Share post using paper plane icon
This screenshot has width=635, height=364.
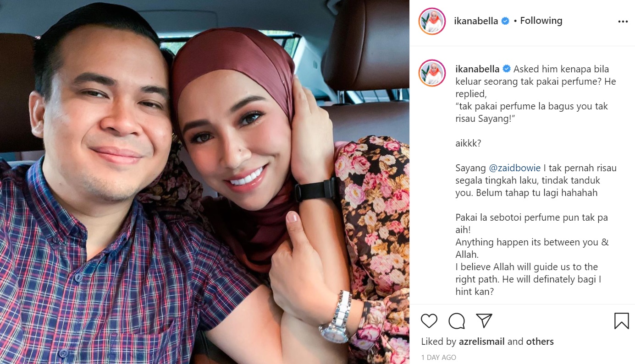pos(484,321)
